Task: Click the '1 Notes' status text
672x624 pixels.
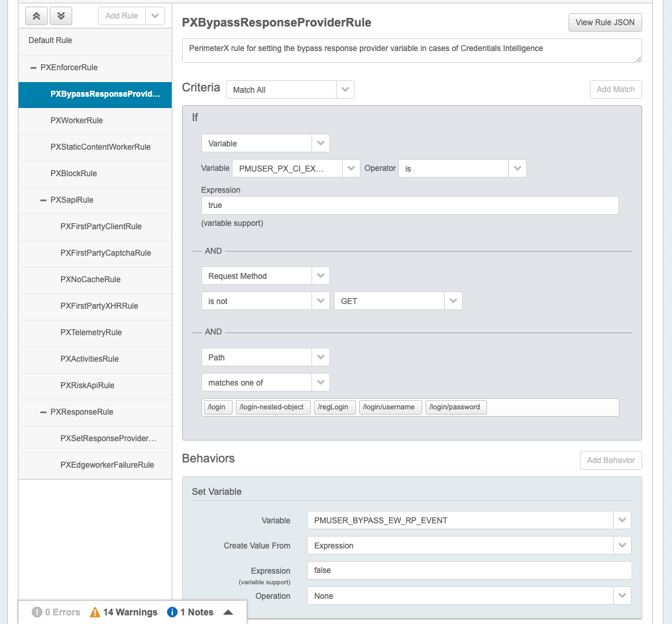Action: (x=197, y=612)
